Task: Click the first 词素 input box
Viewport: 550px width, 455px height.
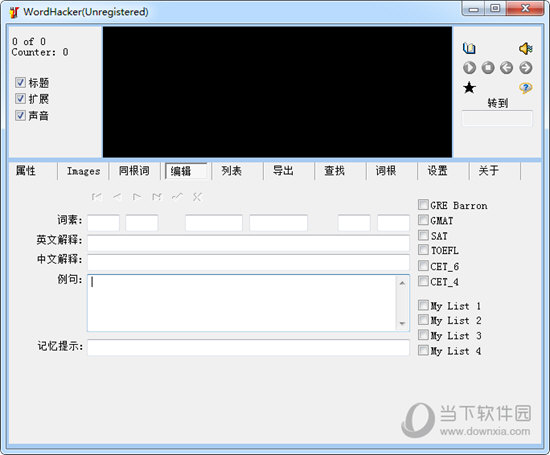Action: coord(103,223)
